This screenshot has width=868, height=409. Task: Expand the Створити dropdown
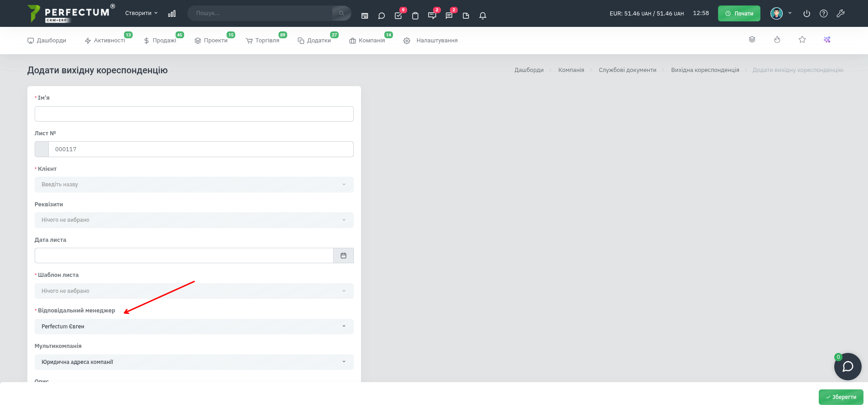(x=141, y=13)
